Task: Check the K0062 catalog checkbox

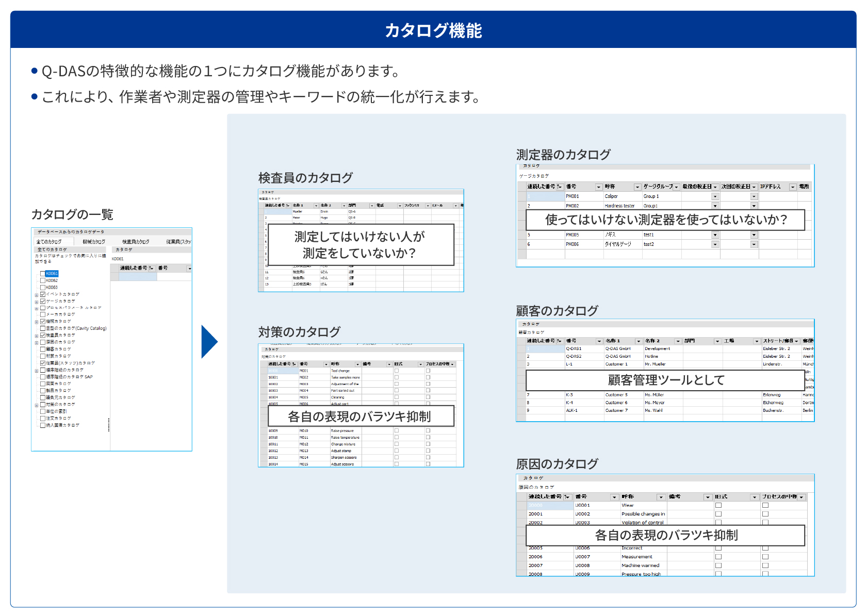Action: (x=43, y=280)
